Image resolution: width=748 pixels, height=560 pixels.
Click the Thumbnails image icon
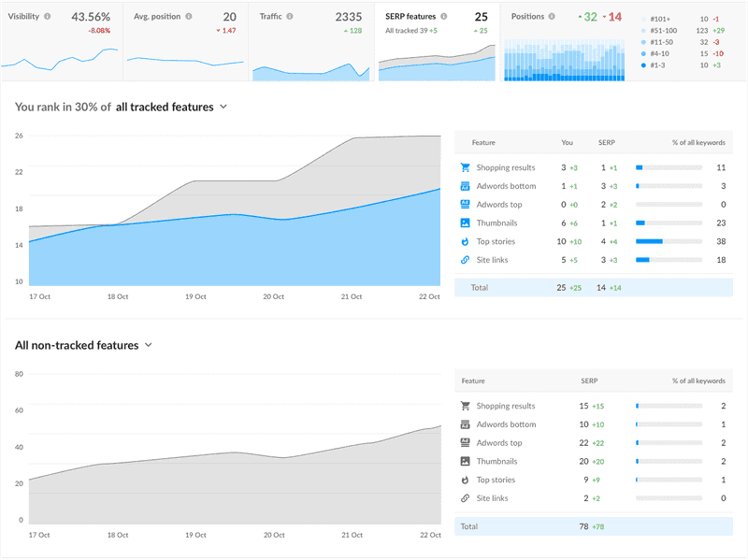coord(464,223)
